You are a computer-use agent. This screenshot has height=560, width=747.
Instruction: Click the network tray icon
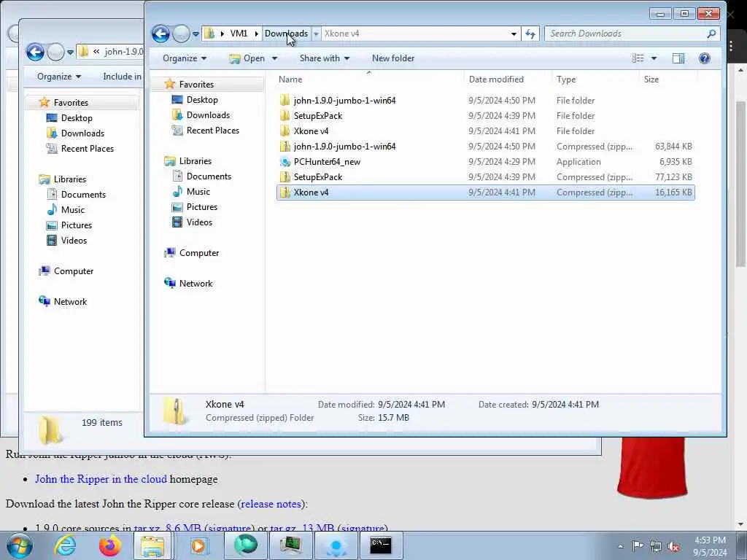tap(656, 546)
